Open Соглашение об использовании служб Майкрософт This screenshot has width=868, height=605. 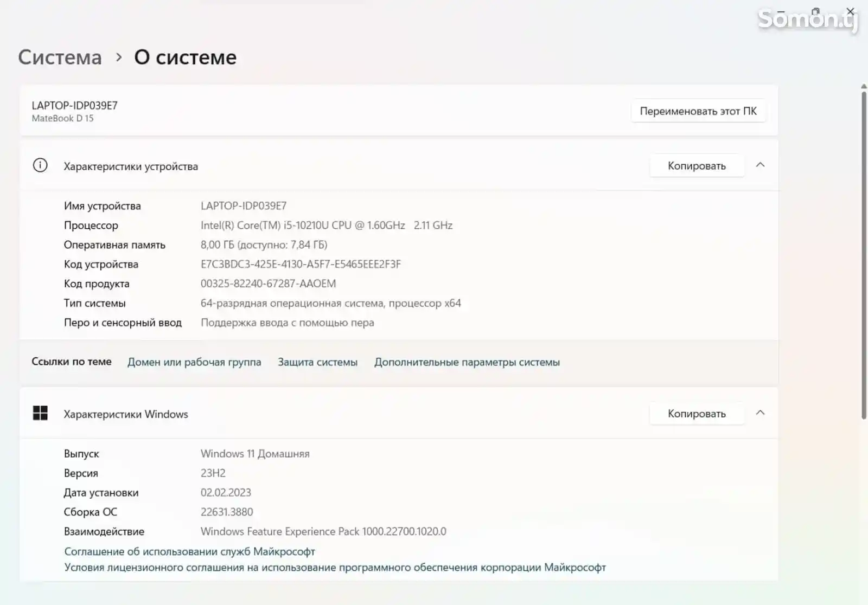pos(189,551)
